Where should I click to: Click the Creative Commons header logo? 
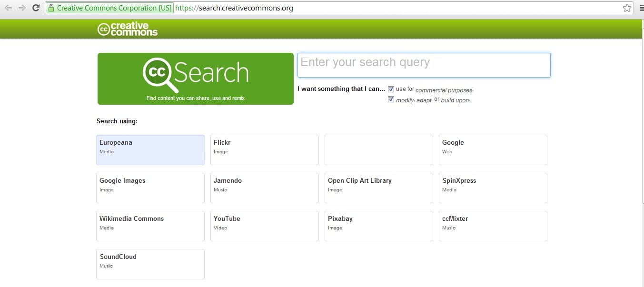click(128, 29)
